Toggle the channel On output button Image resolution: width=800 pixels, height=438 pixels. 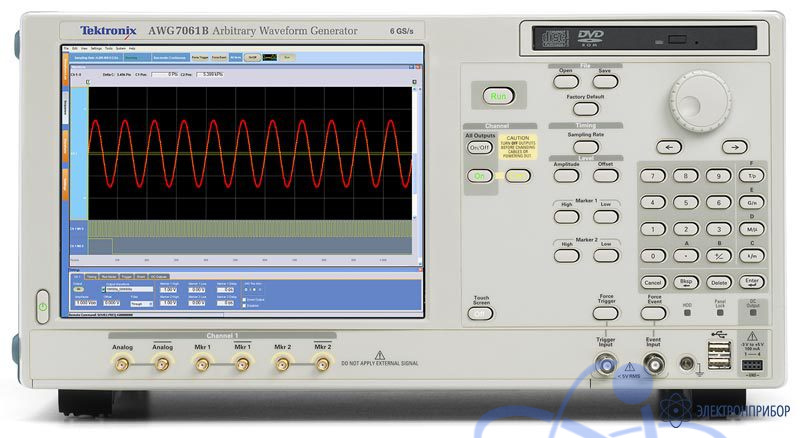coord(481,176)
